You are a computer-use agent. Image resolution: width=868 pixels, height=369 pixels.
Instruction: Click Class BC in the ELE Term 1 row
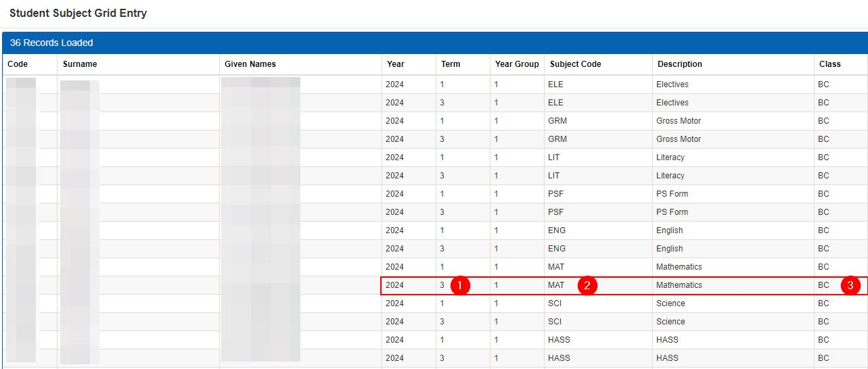823,84
